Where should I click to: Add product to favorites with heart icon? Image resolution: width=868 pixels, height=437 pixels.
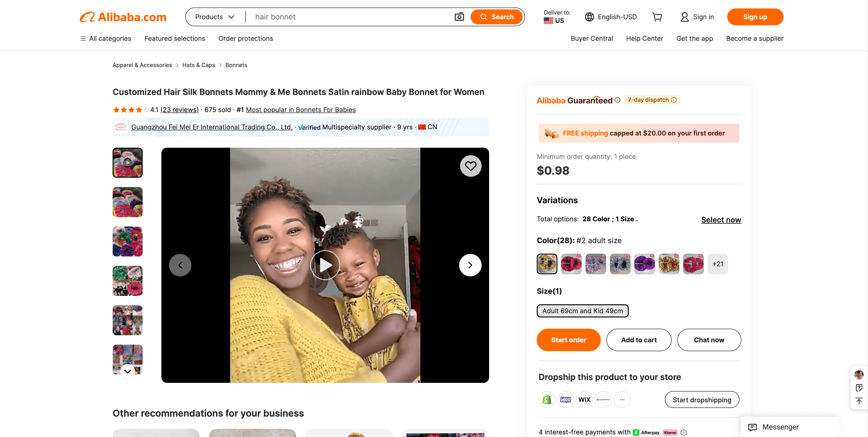pyautogui.click(x=470, y=166)
